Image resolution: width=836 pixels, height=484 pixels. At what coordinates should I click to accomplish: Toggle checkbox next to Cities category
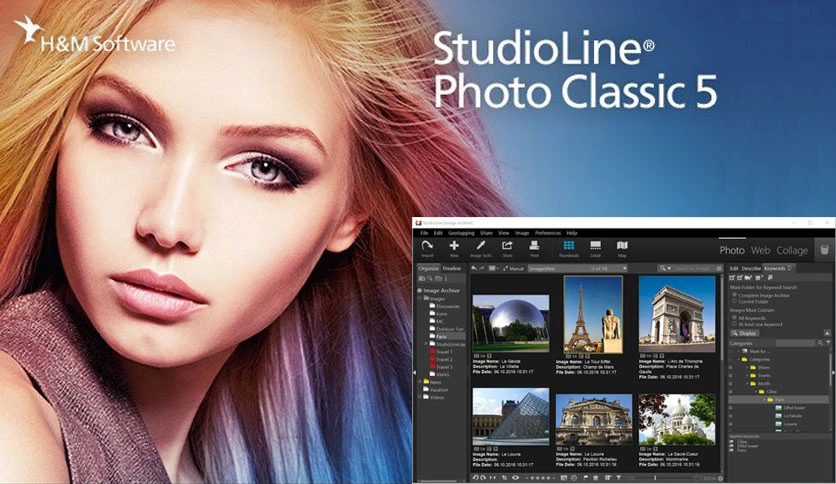coord(730,392)
